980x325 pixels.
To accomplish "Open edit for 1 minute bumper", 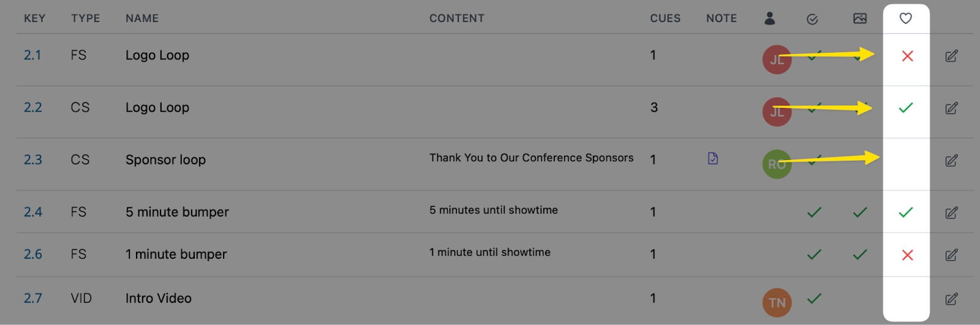I will 951,254.
